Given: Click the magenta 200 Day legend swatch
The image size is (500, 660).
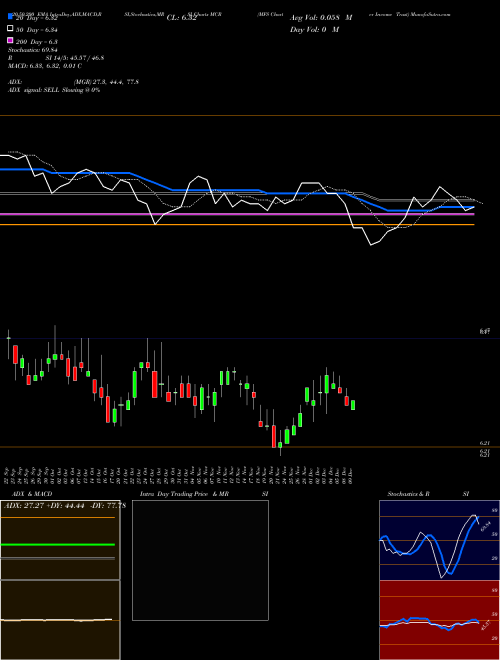Looking at the screenshot, I should 10,40.
